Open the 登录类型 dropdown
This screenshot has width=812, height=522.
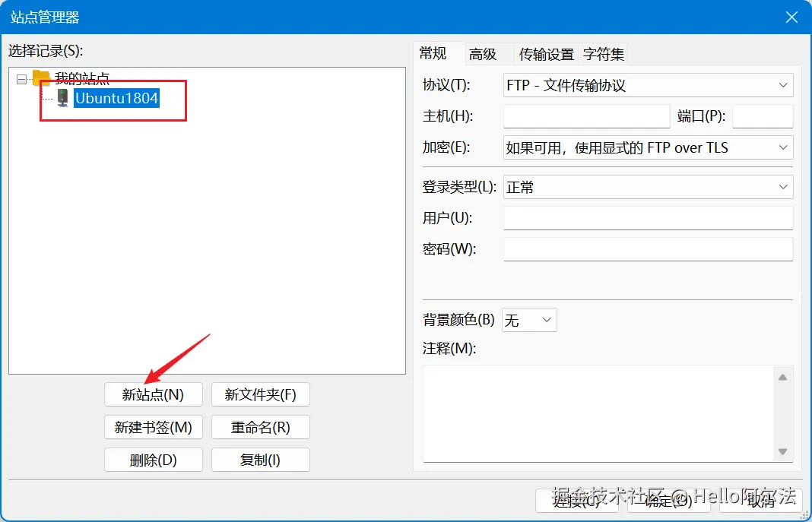[648, 187]
